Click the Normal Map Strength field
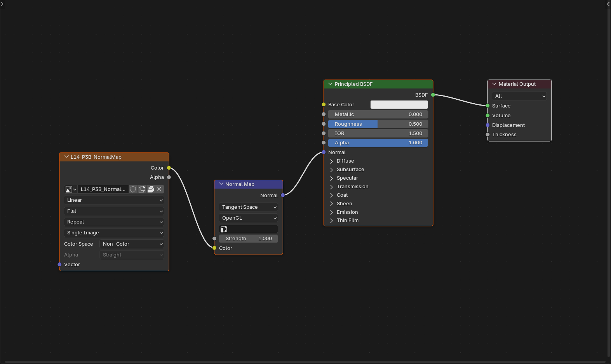The height and width of the screenshot is (364, 611). tap(248, 239)
